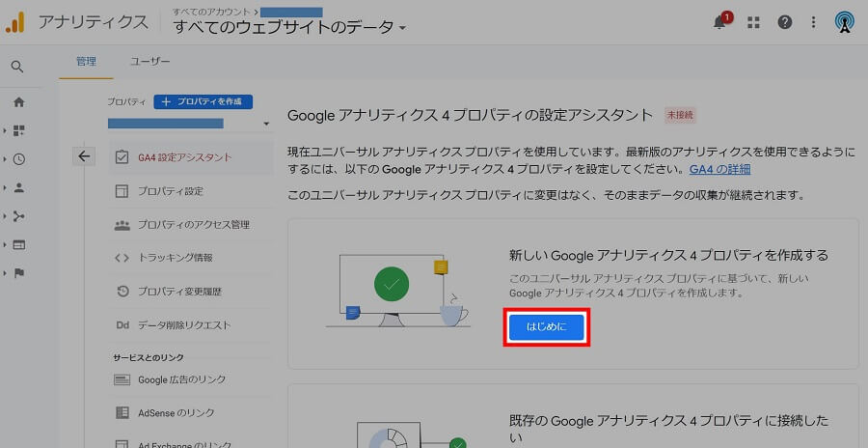Image resolution: width=868 pixels, height=448 pixels.
Task: Switch to the 管理 tab
Action: coord(87,62)
